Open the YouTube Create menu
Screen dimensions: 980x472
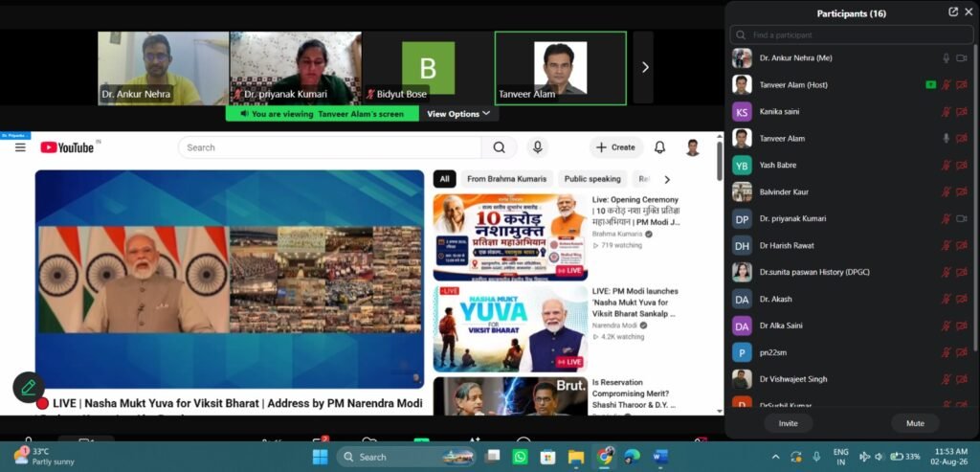coord(615,147)
